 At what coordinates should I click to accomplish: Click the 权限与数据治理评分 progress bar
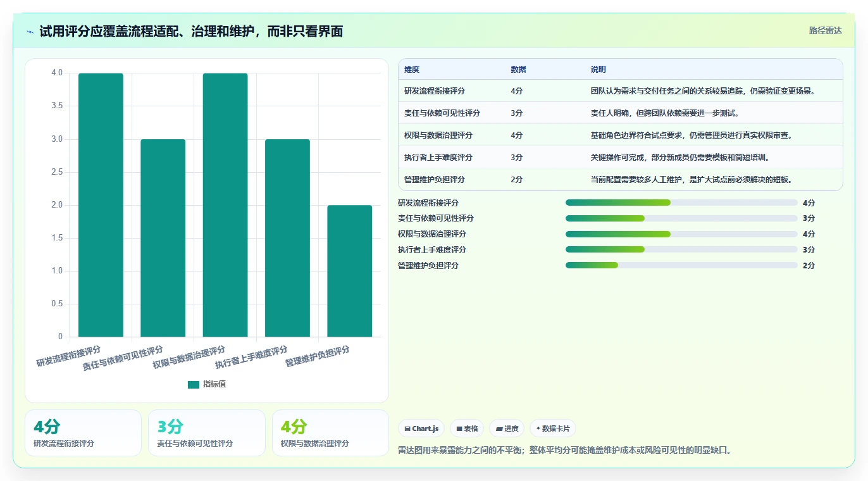(x=681, y=234)
